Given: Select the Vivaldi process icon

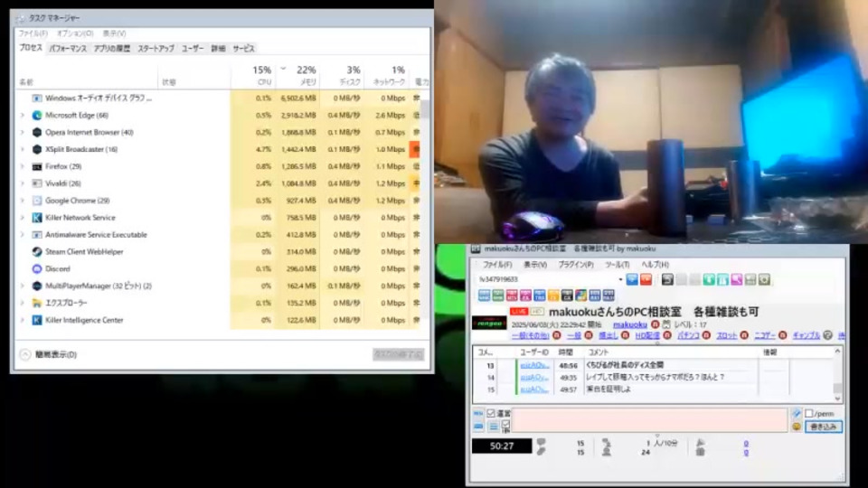Looking at the screenshot, I should coord(37,183).
